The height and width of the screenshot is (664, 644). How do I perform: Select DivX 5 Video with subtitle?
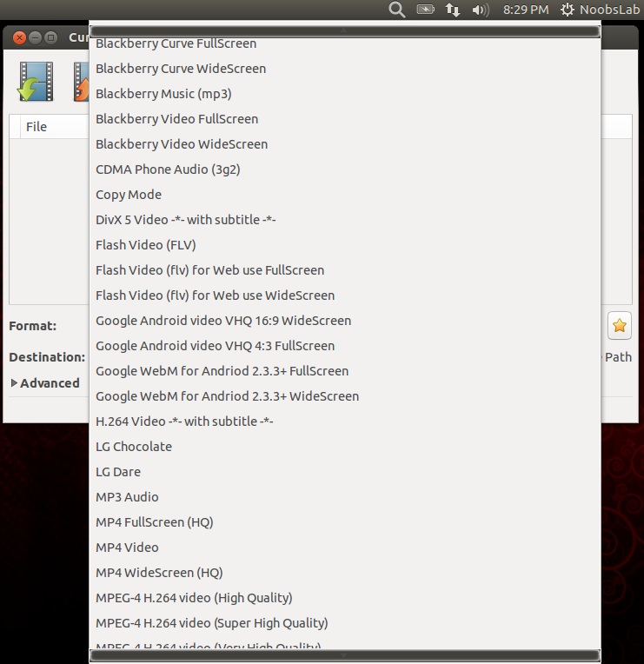(x=345, y=220)
